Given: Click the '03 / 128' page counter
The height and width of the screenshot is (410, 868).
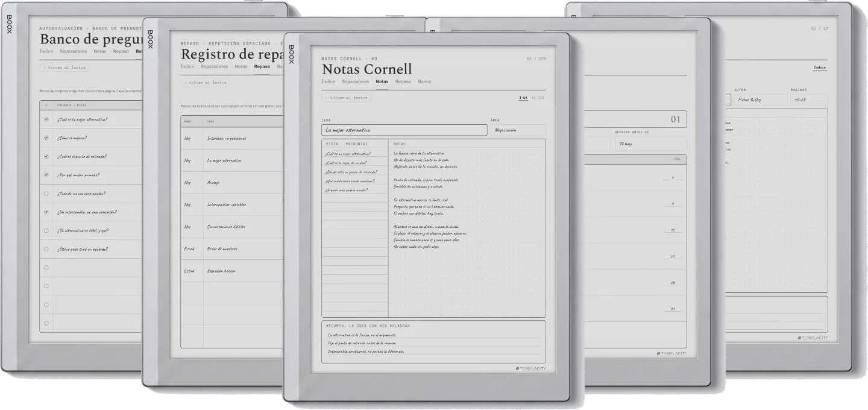Looking at the screenshot, I should tap(535, 58).
